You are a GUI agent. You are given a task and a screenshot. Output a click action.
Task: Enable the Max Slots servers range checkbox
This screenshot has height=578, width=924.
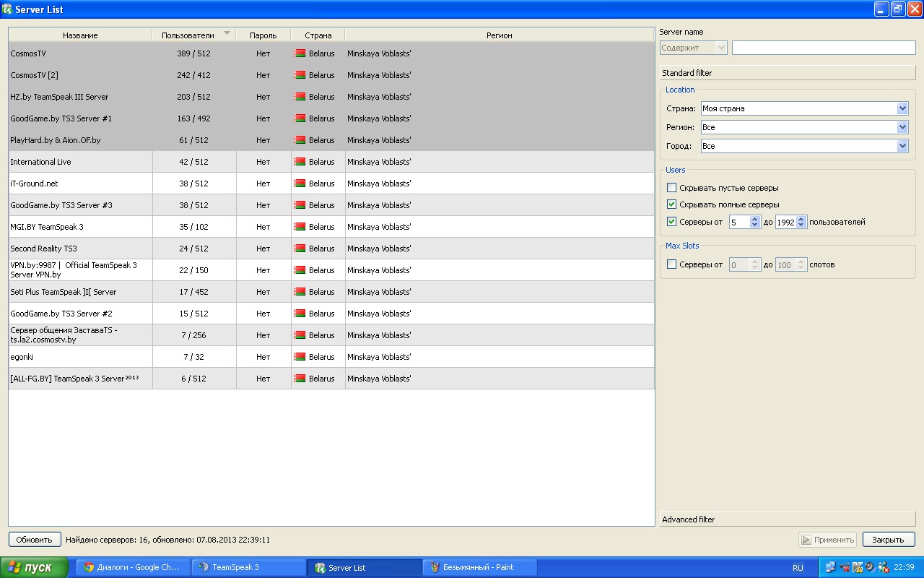[x=672, y=264]
